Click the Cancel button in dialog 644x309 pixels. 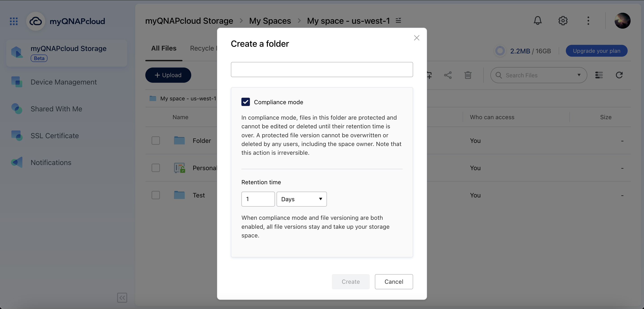click(394, 281)
